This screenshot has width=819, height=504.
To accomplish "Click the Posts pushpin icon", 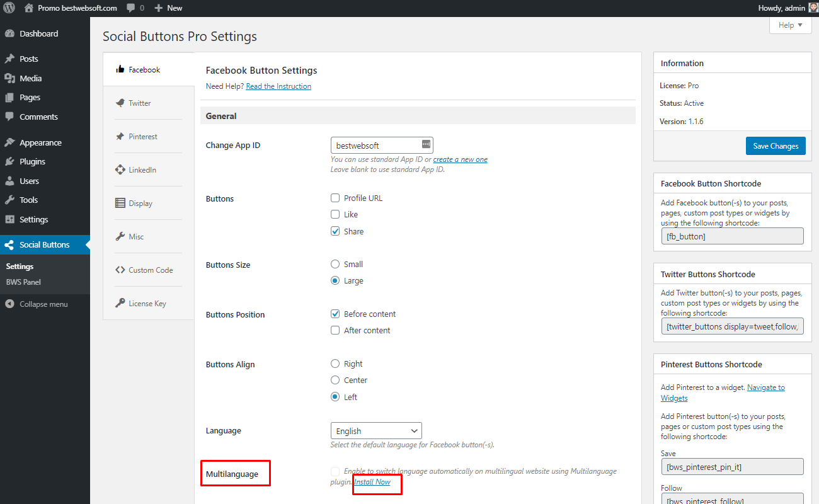I will click(9, 59).
